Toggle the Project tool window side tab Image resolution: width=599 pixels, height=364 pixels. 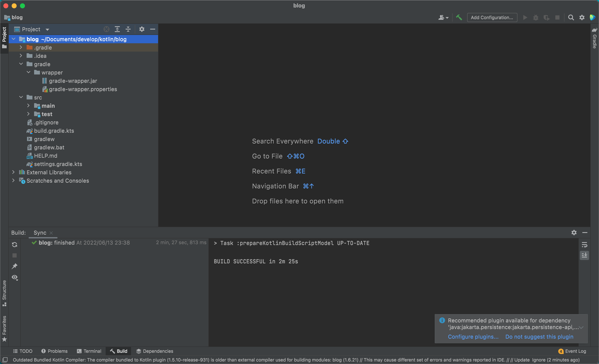pyautogui.click(x=4, y=37)
